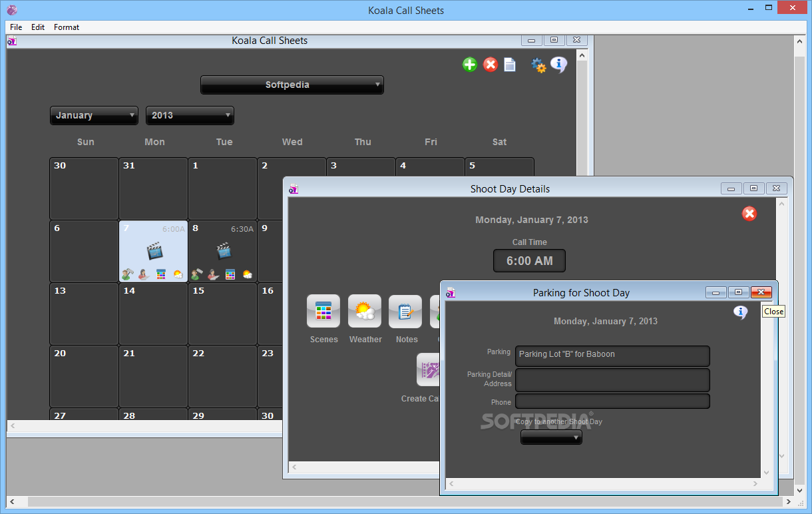
Task: Click the red X icon in Shoot Day Details
Action: [749, 213]
